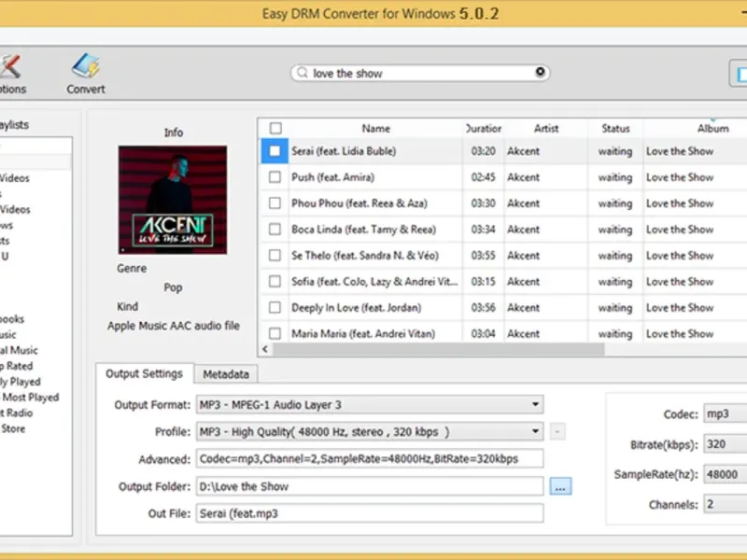The height and width of the screenshot is (560, 747).
Task: Click the track name 'Serai (feat. Lidia Buble)'
Action: pos(344,151)
